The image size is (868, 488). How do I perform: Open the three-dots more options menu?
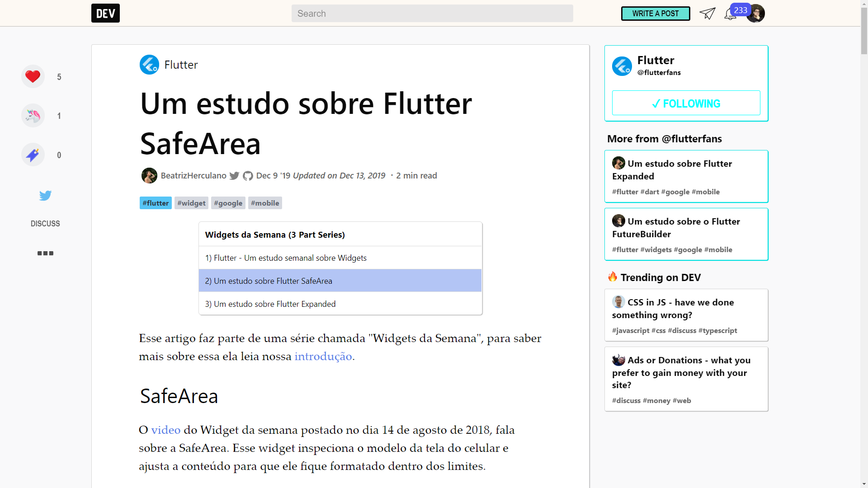point(45,253)
